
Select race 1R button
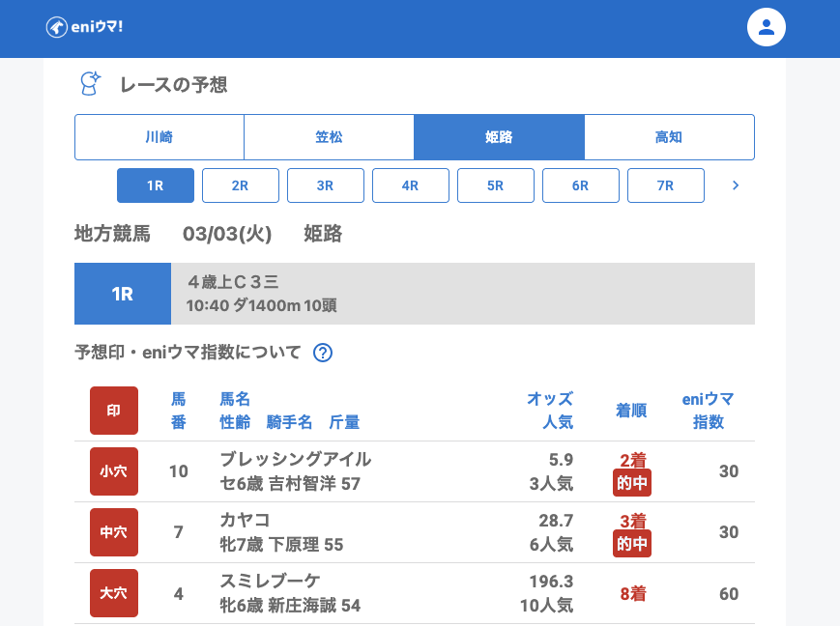(156, 185)
